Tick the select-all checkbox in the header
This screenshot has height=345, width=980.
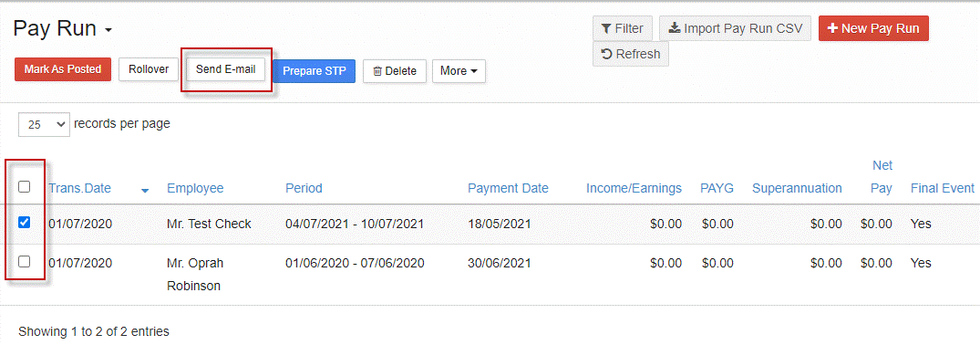click(x=25, y=186)
